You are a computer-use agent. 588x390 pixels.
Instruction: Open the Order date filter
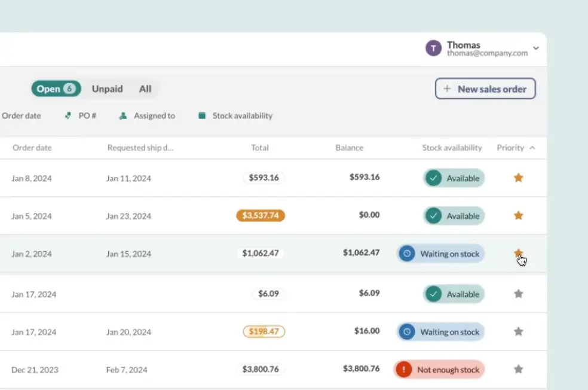21,115
